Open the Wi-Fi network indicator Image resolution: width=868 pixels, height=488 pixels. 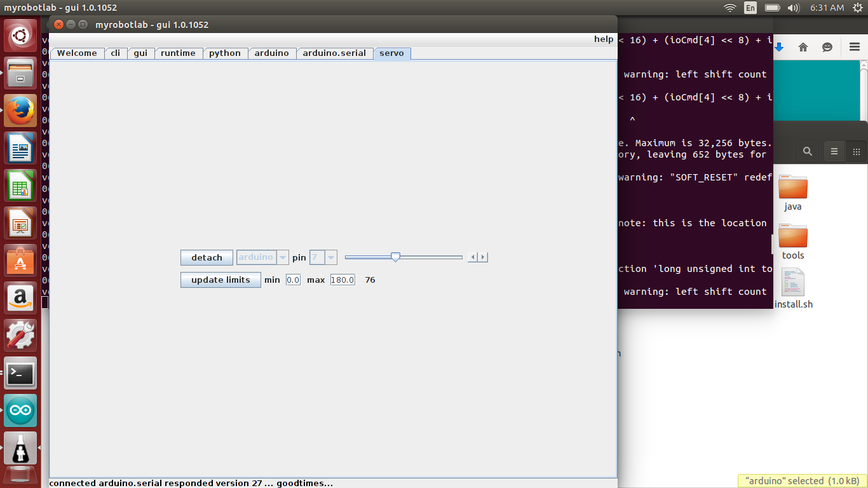[730, 8]
